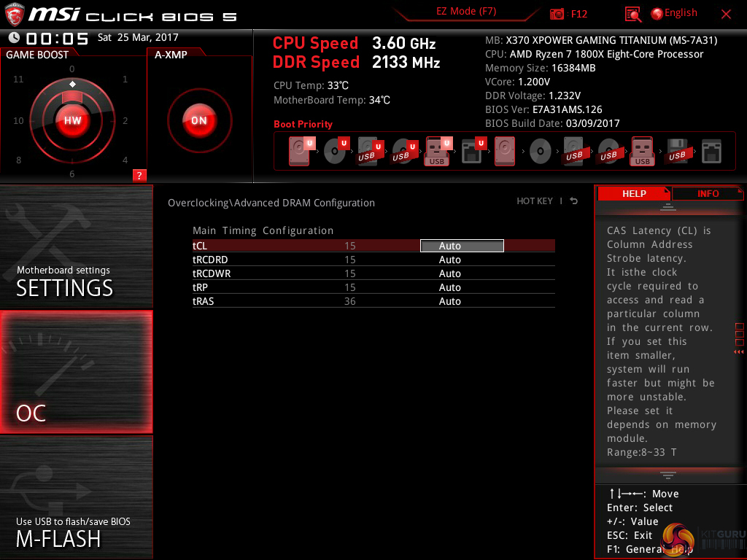The image size is (747, 560).
Task: Click the tRAS current value 36
Action: [349, 301]
